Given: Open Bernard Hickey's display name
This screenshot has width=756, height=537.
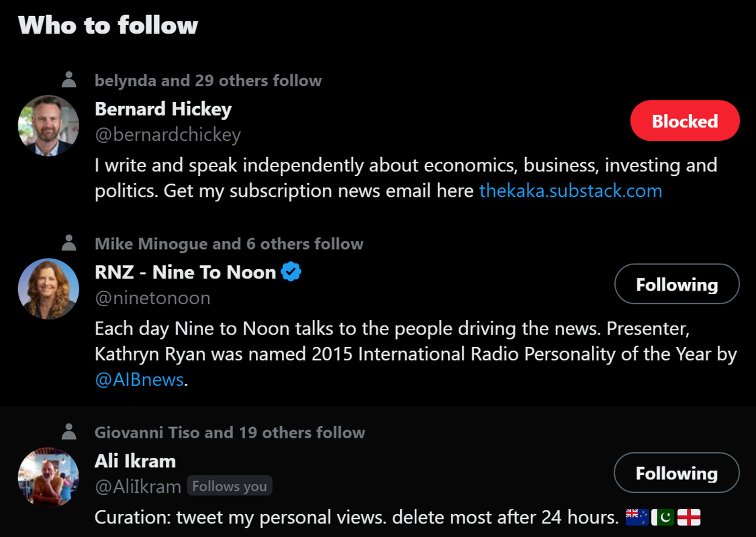Looking at the screenshot, I should (x=163, y=109).
